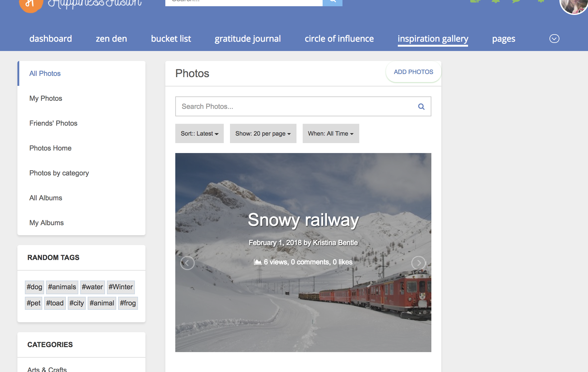
Task: Open Photos Home link
Action: coord(81,148)
